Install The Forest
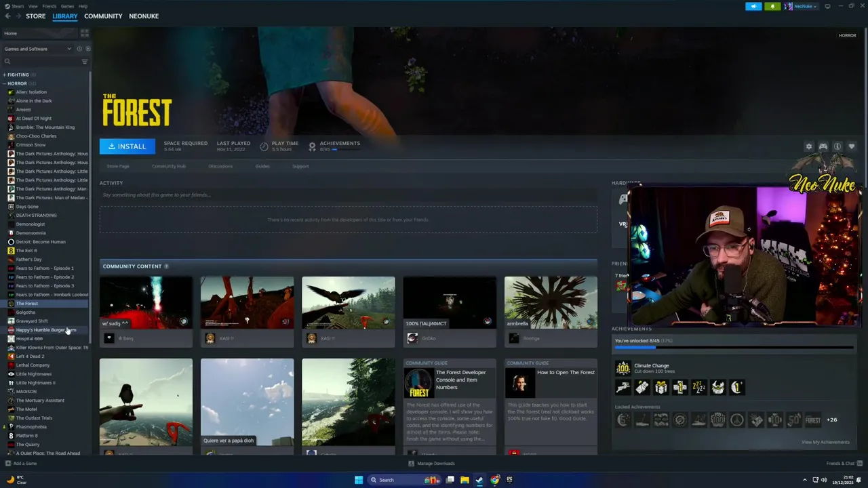The image size is (868, 488). [127, 146]
